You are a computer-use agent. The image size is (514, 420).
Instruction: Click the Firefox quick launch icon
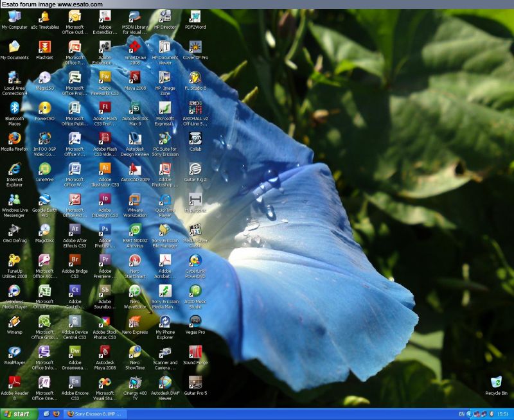(x=56, y=414)
